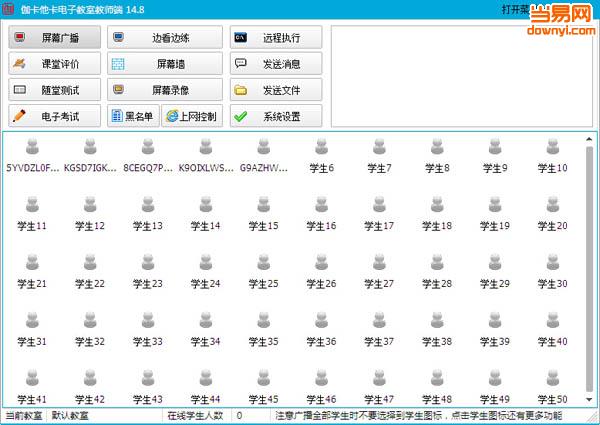Select student icon 学生45
Screen dimensions: 600x425
(x=263, y=378)
